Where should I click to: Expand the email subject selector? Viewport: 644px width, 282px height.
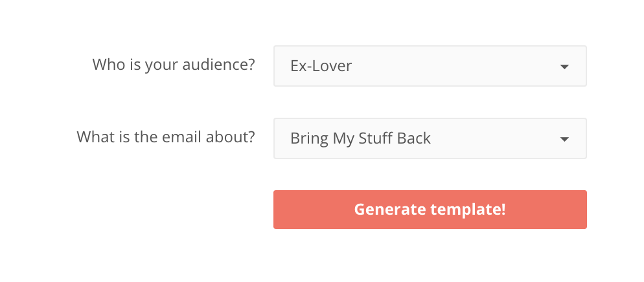click(430, 138)
